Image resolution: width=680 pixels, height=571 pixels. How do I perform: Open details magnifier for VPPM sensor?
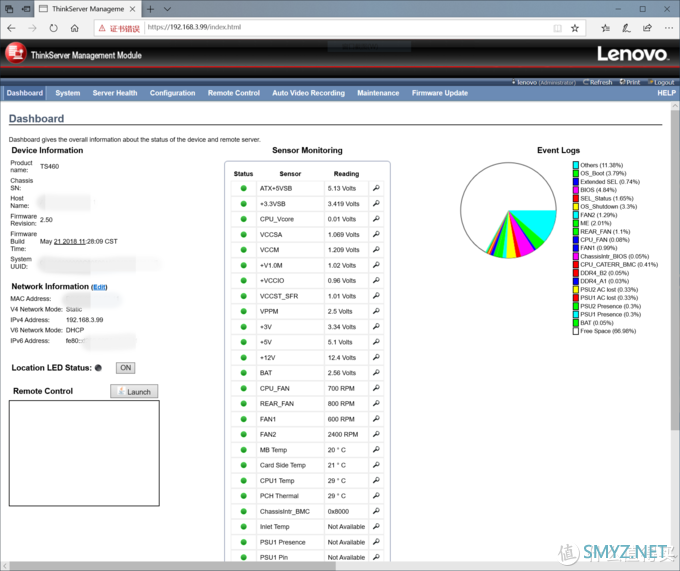(376, 311)
